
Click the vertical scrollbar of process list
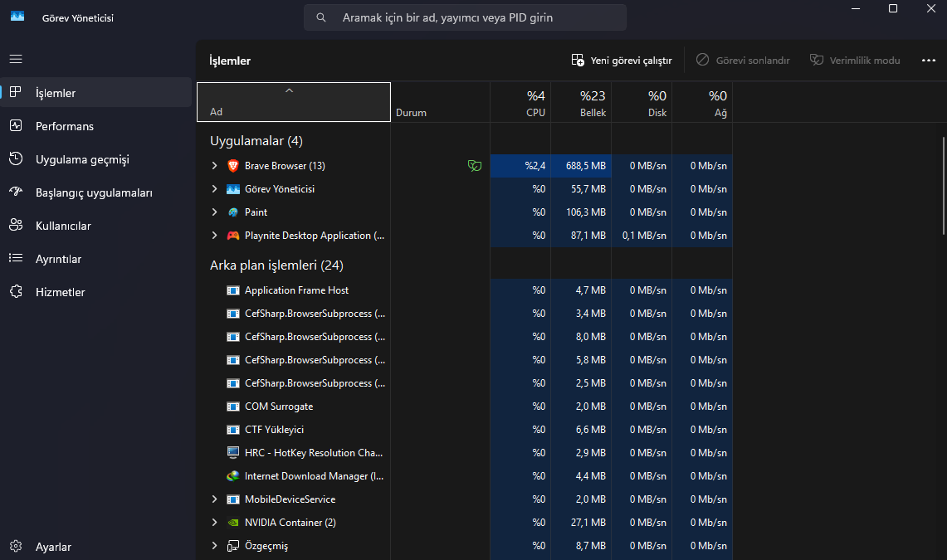[x=944, y=186]
